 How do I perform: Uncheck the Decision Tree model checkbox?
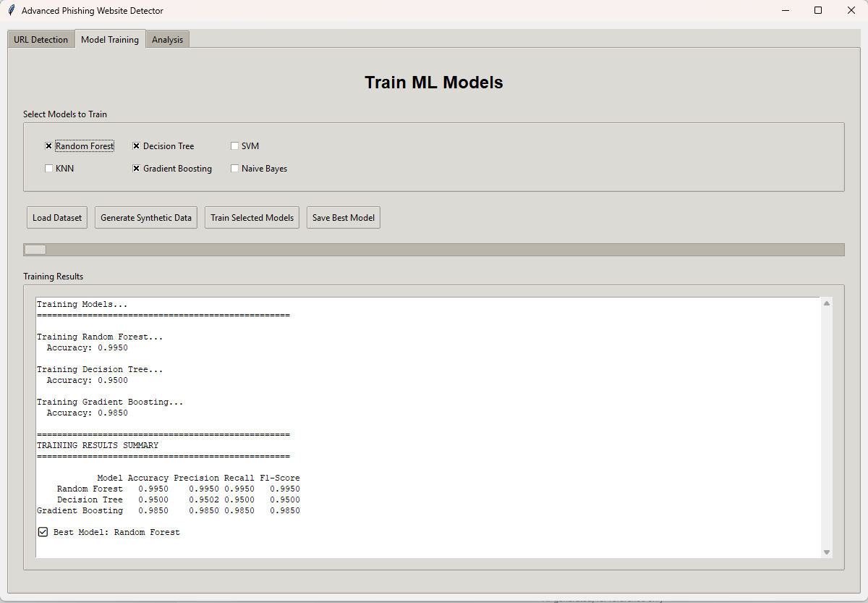[x=136, y=146]
